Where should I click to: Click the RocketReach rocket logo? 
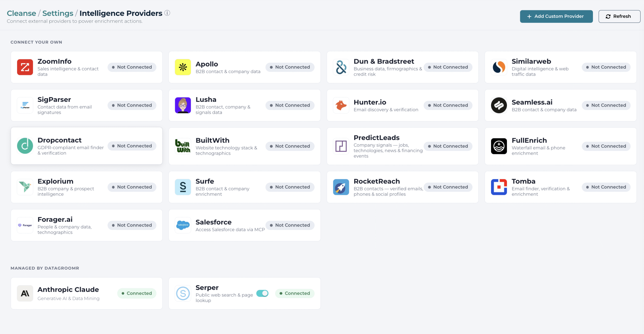[341, 187]
